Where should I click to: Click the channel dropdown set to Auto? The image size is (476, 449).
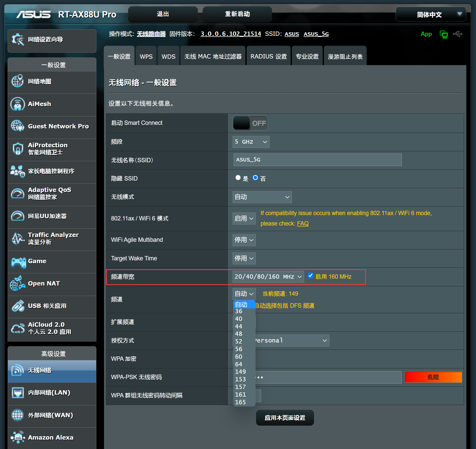(x=244, y=294)
